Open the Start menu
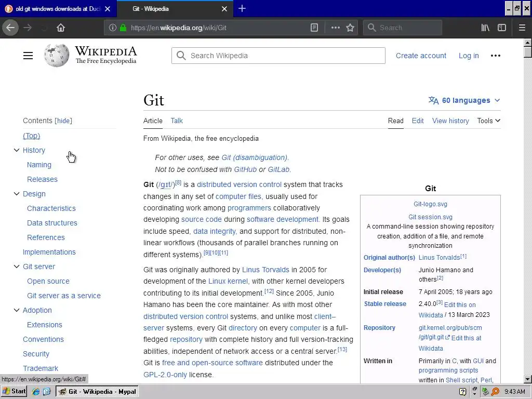The height and width of the screenshot is (399, 532). [x=14, y=392]
